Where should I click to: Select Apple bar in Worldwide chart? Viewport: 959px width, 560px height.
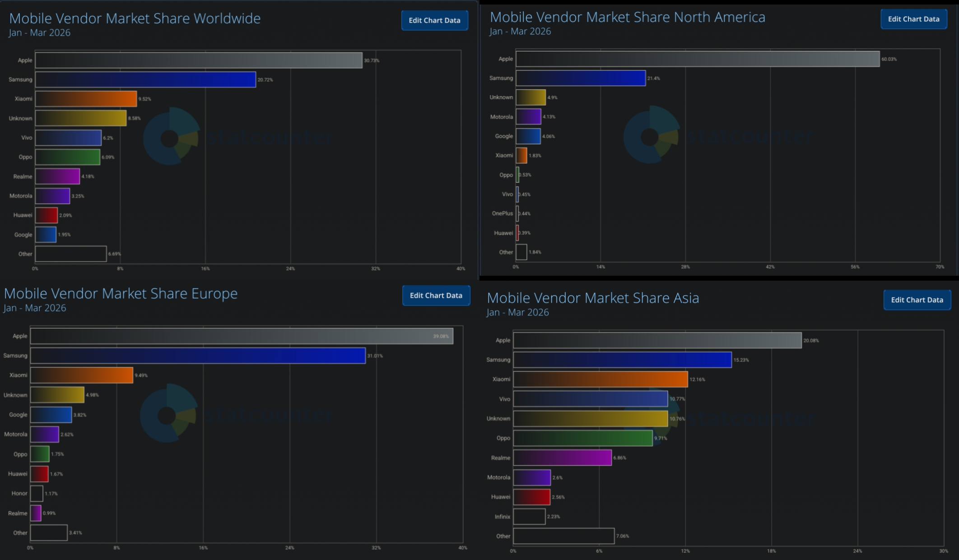199,60
